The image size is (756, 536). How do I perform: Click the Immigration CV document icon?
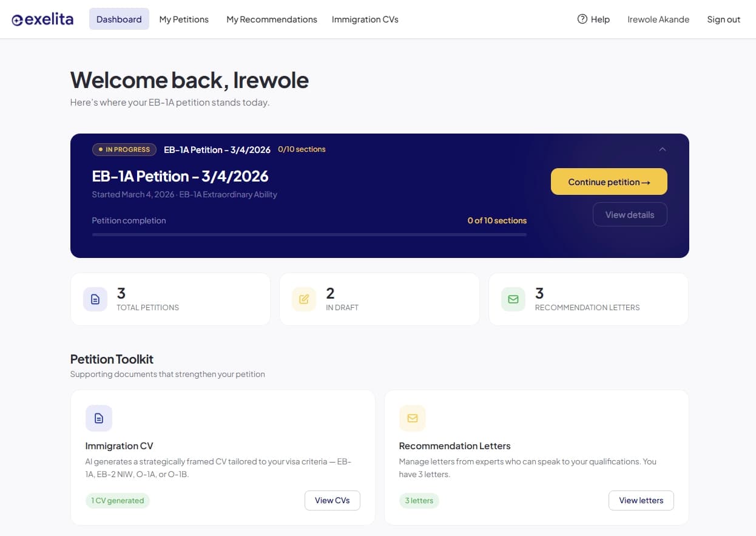coord(99,418)
